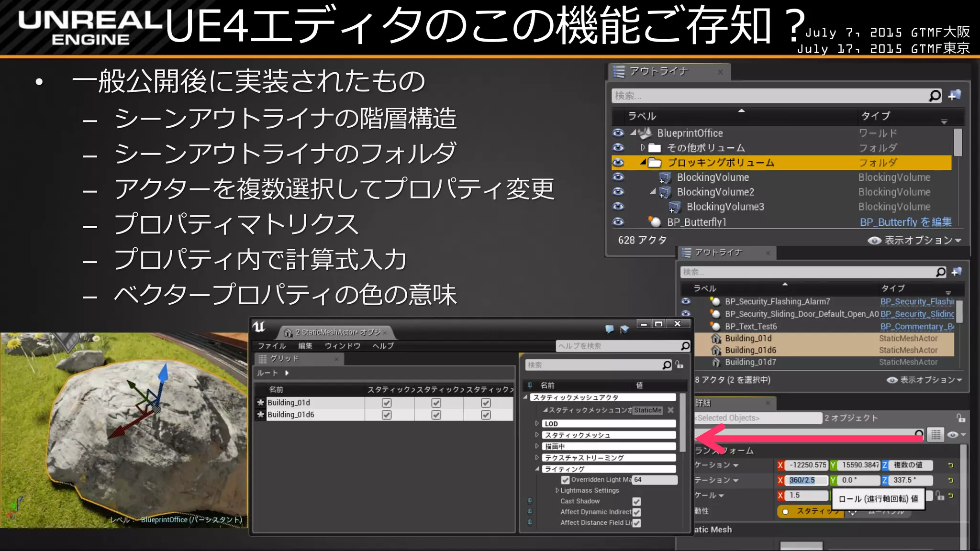Click the BP_Security_Flashing type link
Viewport: 980px width, 551px height.
pos(917,301)
